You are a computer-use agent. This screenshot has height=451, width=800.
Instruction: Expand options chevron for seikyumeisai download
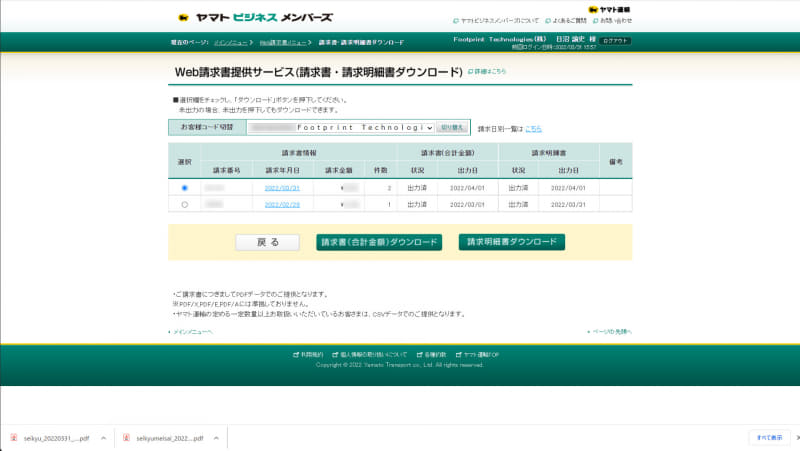(x=216, y=438)
